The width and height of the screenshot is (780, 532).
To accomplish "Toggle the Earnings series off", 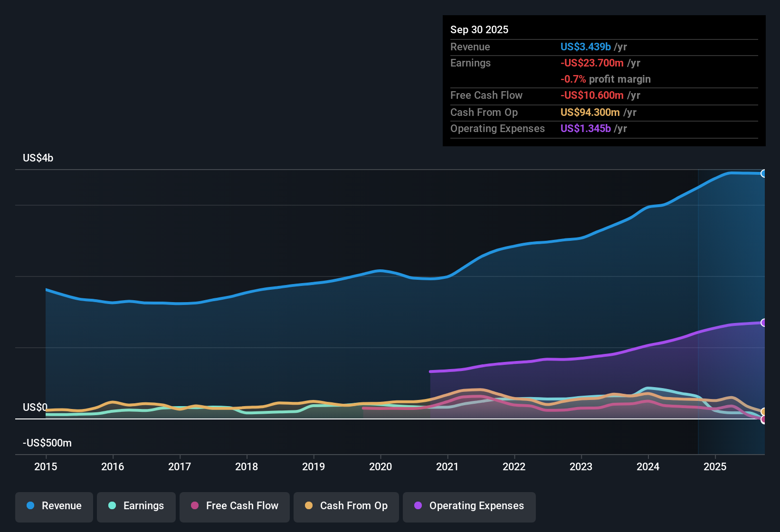I will click(x=136, y=506).
